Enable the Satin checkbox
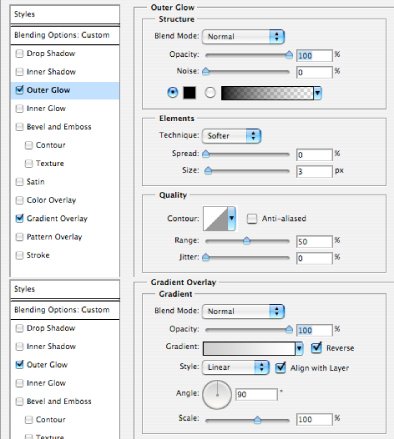The width and height of the screenshot is (394, 439). coord(19,182)
